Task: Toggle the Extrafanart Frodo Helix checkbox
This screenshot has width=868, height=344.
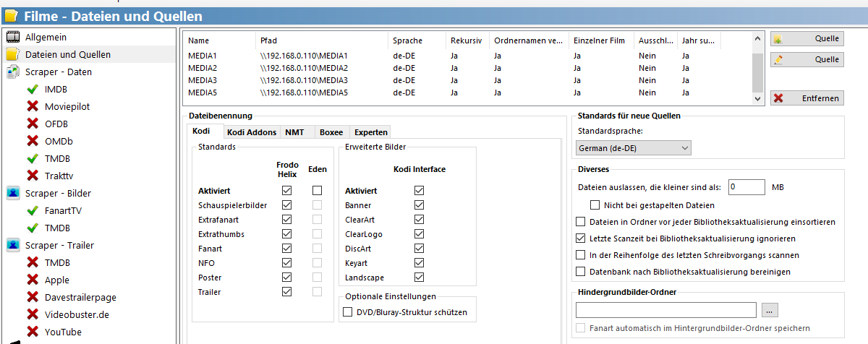Action: [287, 220]
